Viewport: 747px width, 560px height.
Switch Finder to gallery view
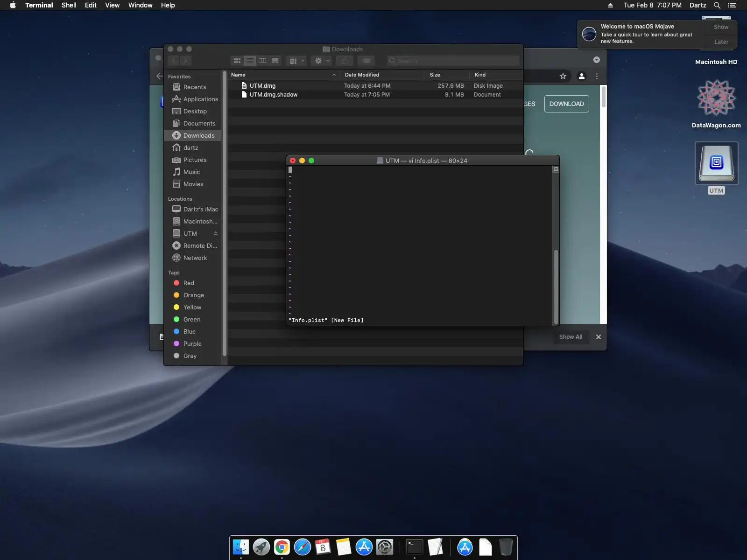pyautogui.click(x=275, y=61)
